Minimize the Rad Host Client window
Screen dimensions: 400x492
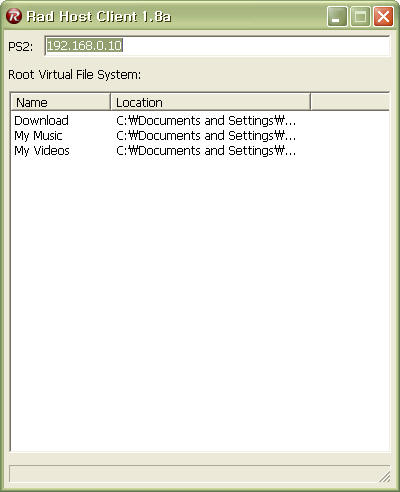click(x=337, y=16)
